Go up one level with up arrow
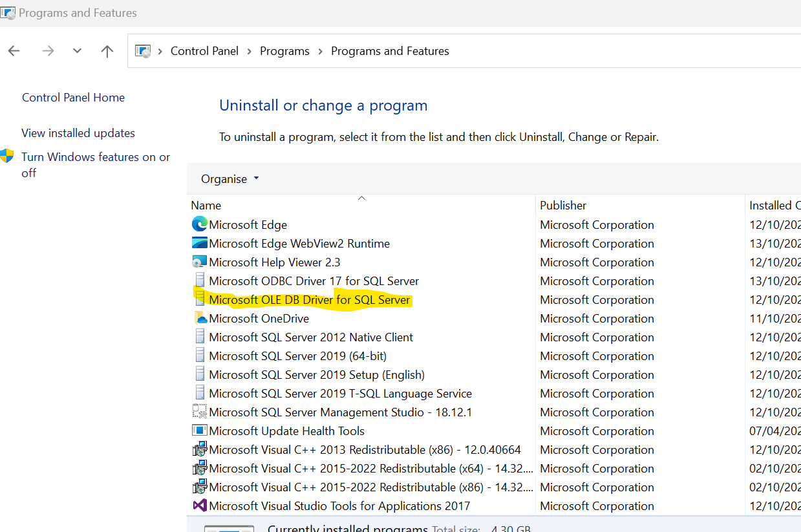 pos(107,51)
